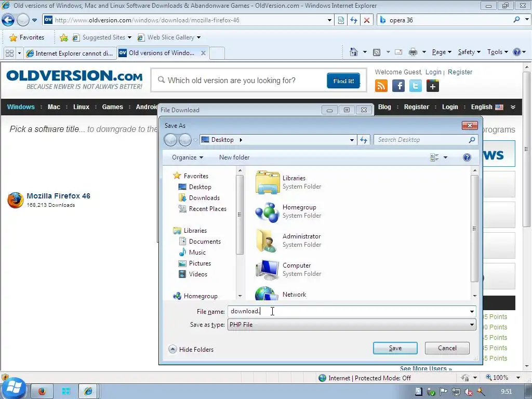Click the OldVersion search box
Screen dimensions: 532x399
pos(240,81)
